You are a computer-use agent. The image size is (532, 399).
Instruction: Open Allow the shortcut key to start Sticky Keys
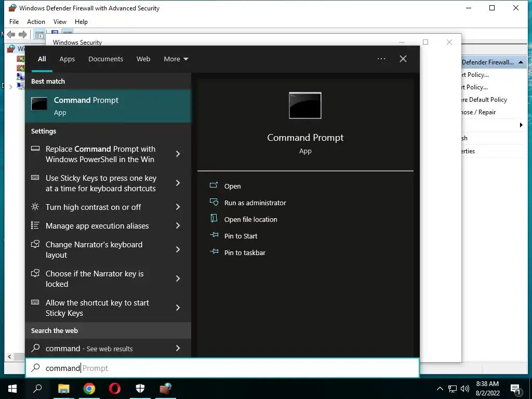click(x=97, y=308)
